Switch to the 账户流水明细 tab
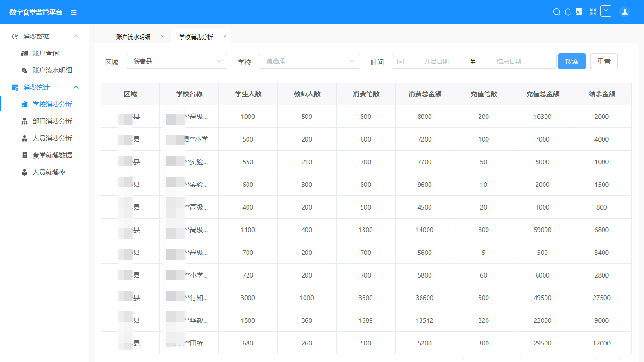 coord(133,36)
